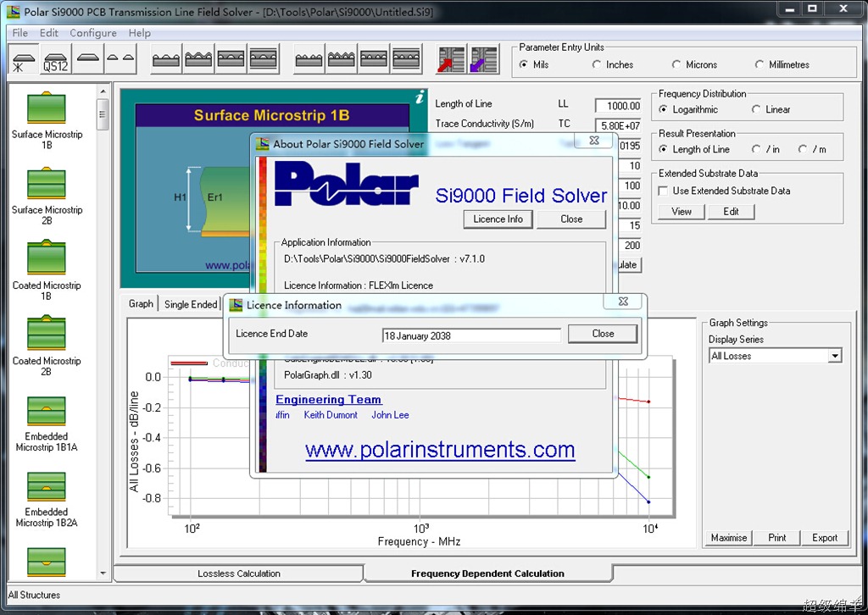Image resolution: width=868 pixels, height=615 pixels.
Task: Pick the Surface Microstrip 2B structure icon
Action: (46, 184)
